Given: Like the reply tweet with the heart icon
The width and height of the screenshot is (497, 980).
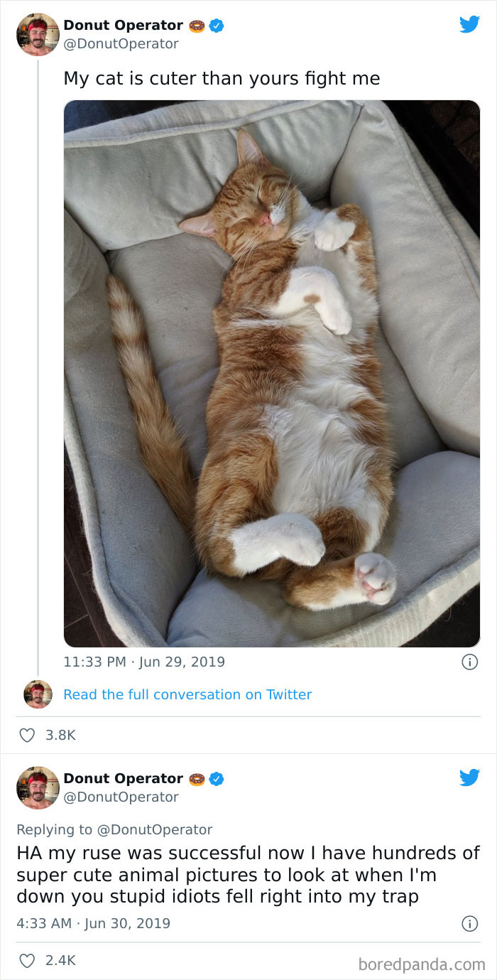Looking at the screenshot, I should pyautogui.click(x=26, y=960).
